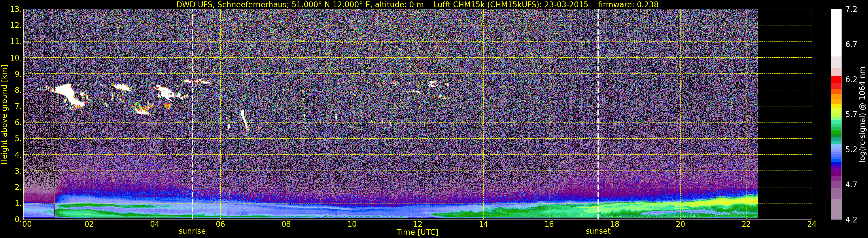
Task: Click the time axis tick label "14"
Action: point(483,224)
